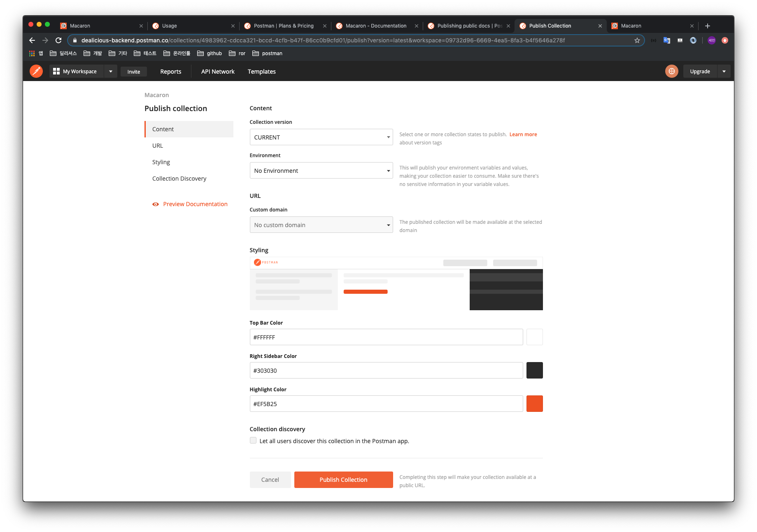Open the Reports menu item
Image resolution: width=757 pixels, height=532 pixels.
[170, 71]
